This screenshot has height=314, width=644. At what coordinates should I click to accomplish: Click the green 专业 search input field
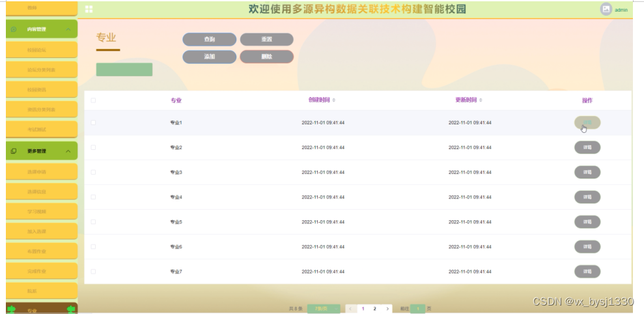pos(124,70)
